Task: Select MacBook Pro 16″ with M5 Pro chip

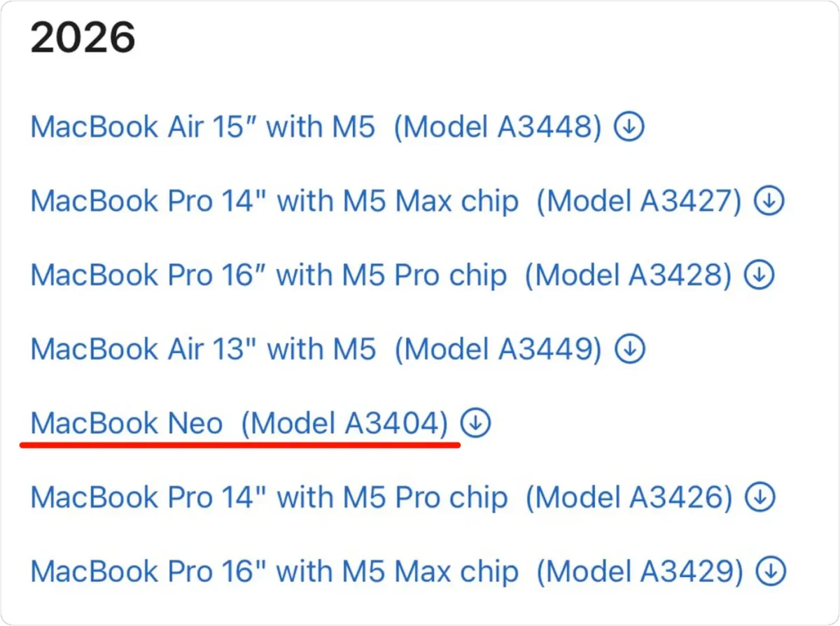Action: [x=268, y=275]
